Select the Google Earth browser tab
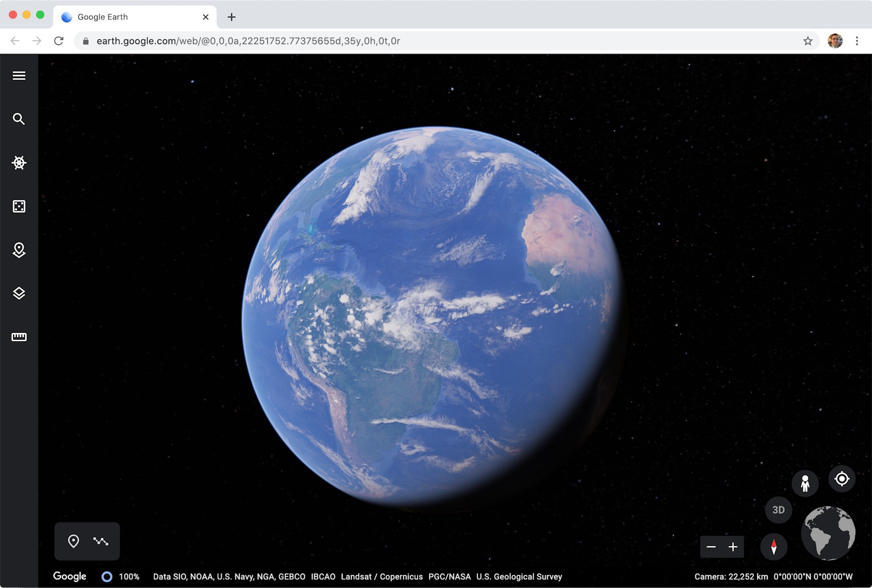872x588 pixels. [134, 17]
